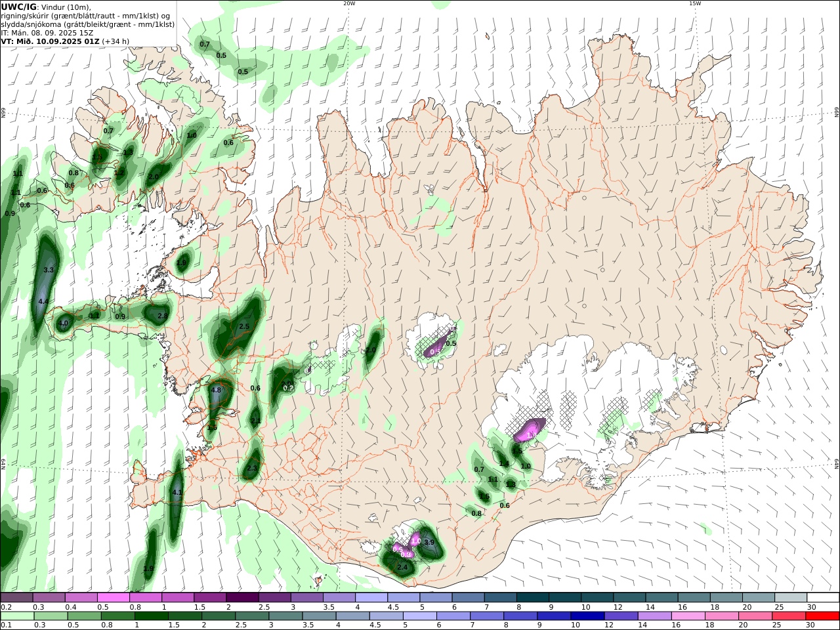
Task: Click the 4.4 precipitation value on the map
Action: coord(43,301)
